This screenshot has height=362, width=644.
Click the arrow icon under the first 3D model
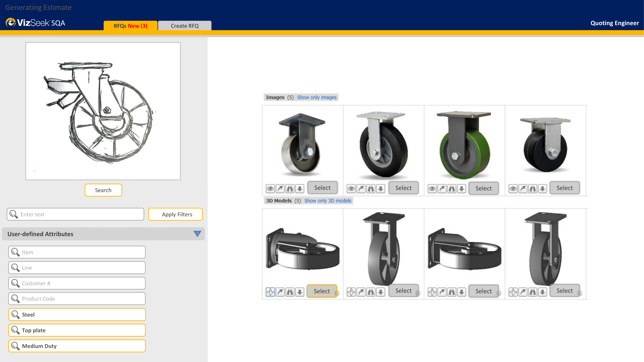pos(280,292)
